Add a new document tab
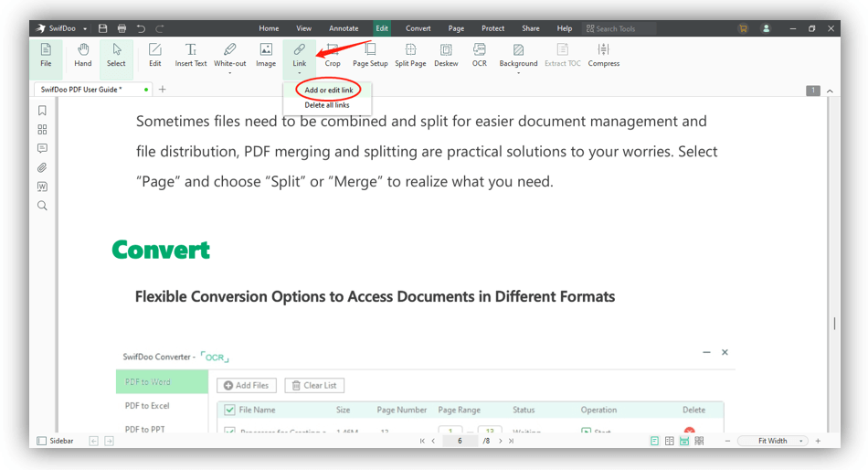The image size is (868, 470). 163,90
